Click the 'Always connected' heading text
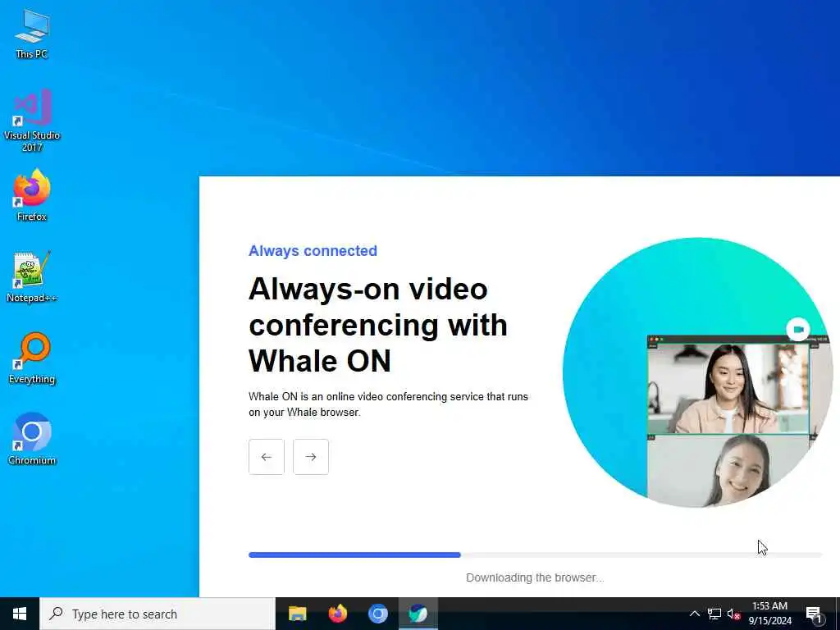This screenshot has width=840, height=630. pyautogui.click(x=313, y=251)
